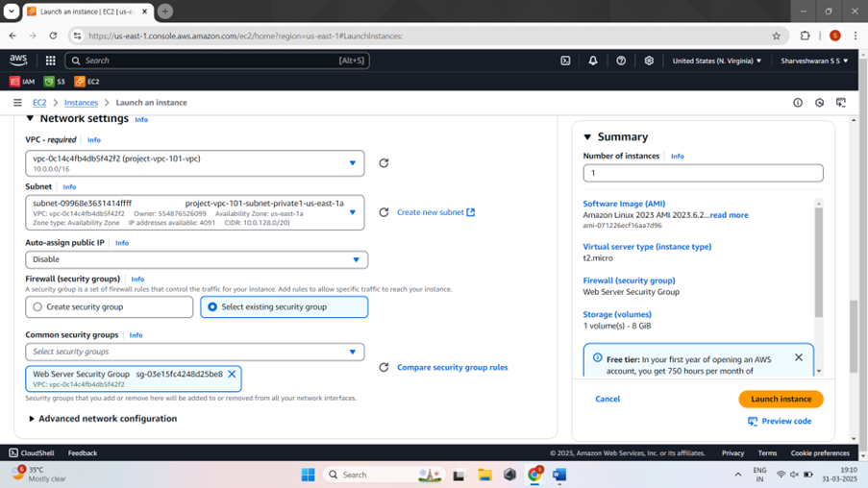Open the AWS services grid menu

(50, 61)
